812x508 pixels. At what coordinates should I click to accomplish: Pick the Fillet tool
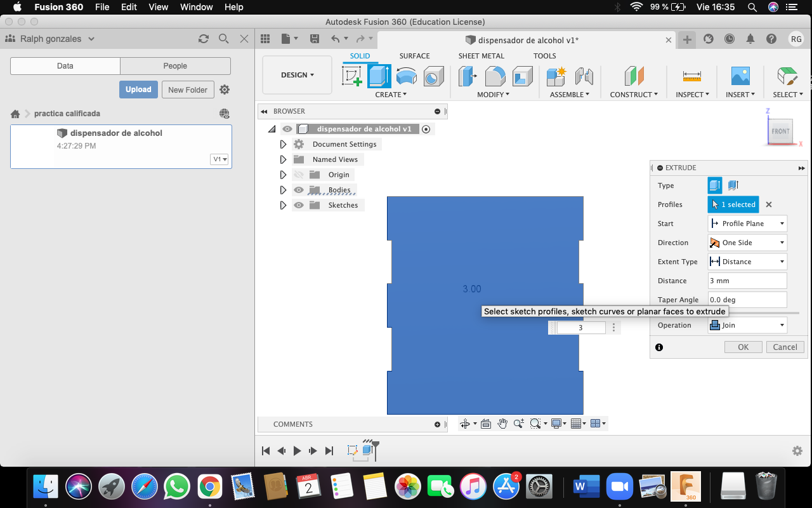coord(495,76)
